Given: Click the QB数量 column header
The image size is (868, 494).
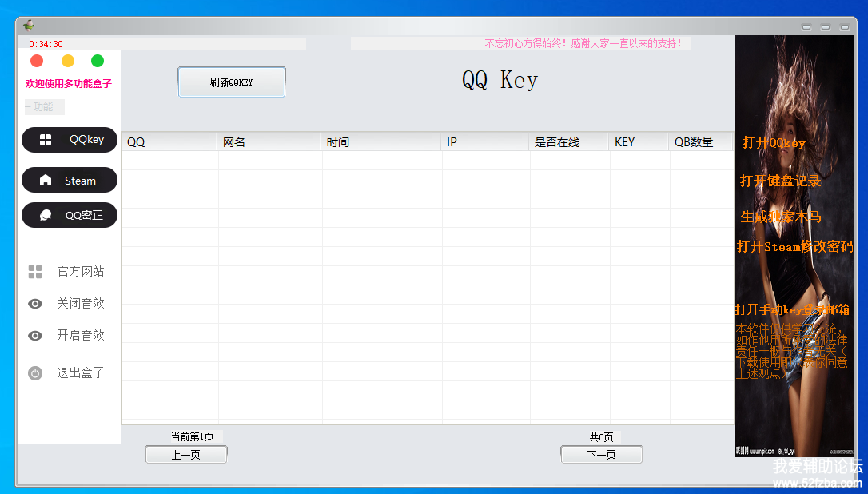Looking at the screenshot, I should click(x=701, y=141).
